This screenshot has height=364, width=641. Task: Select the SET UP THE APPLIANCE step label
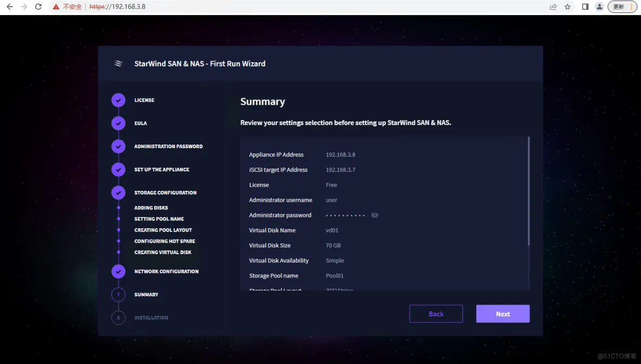point(162,169)
